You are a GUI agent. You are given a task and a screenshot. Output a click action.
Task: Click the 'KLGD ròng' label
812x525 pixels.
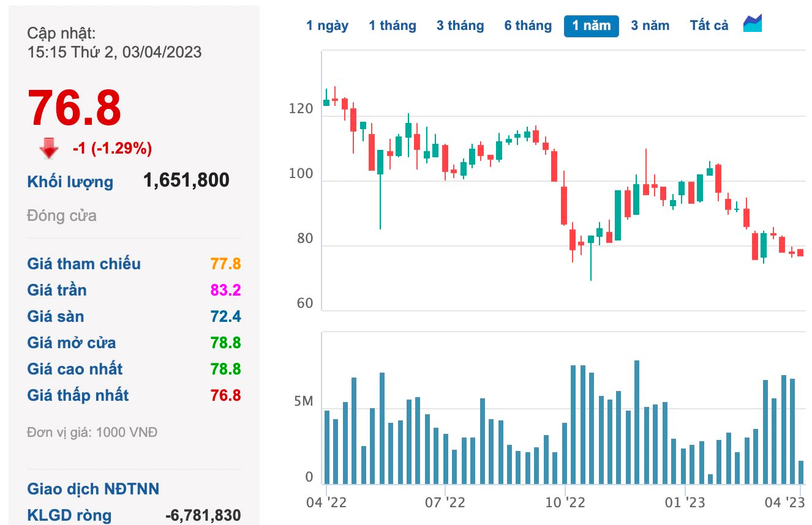click(x=69, y=515)
